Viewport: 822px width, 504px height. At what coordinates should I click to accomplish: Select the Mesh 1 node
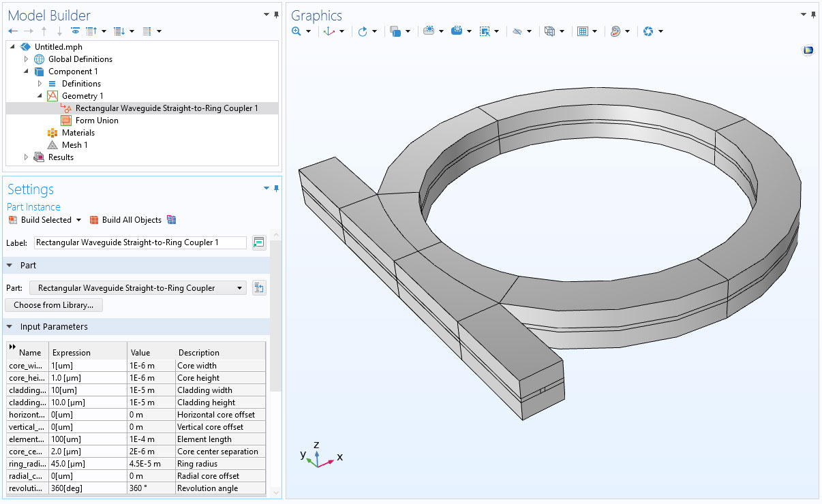[x=74, y=145]
